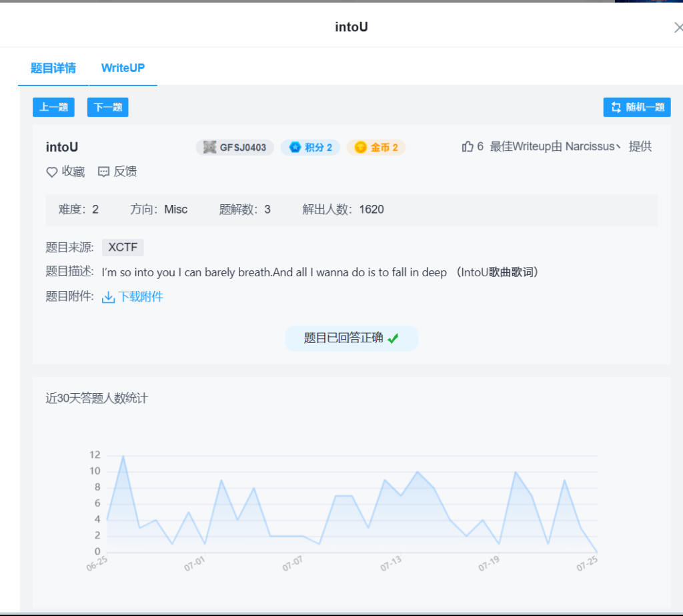Click the 题目已回答正确 status badge
The height and width of the screenshot is (616, 683).
(x=352, y=338)
